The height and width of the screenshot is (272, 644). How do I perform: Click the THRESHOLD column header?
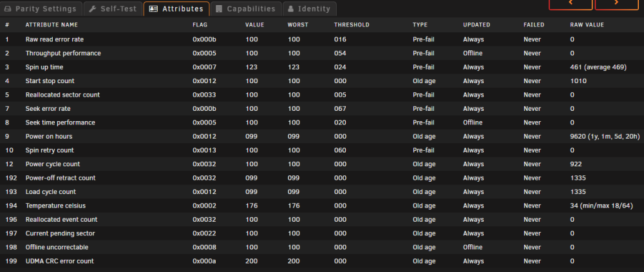(x=352, y=24)
